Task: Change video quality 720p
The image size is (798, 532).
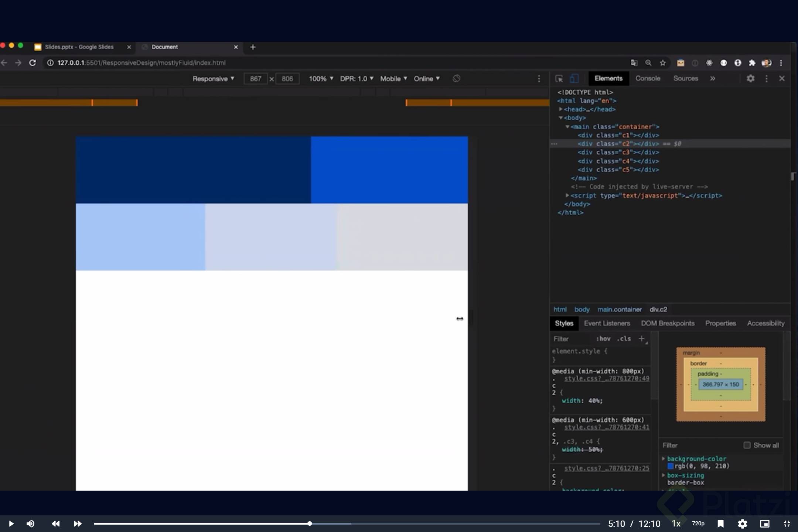Action: click(698, 524)
